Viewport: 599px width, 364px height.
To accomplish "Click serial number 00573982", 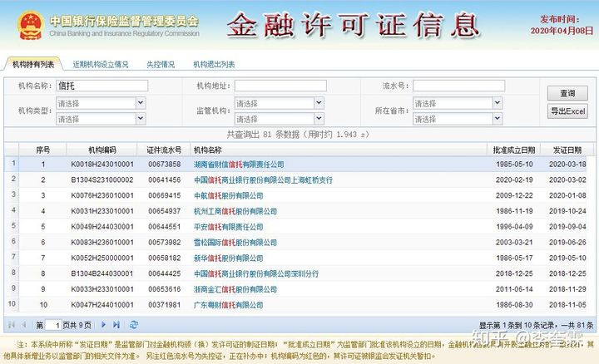I will point(164,243).
